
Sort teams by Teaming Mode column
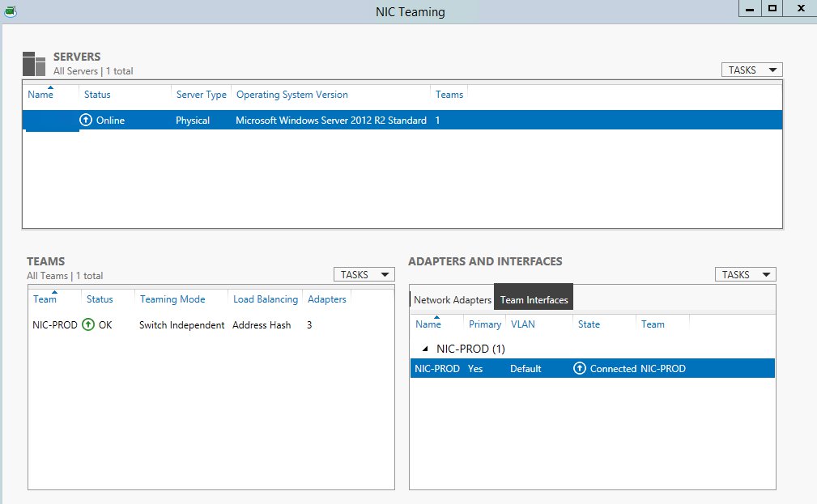pyautogui.click(x=172, y=299)
